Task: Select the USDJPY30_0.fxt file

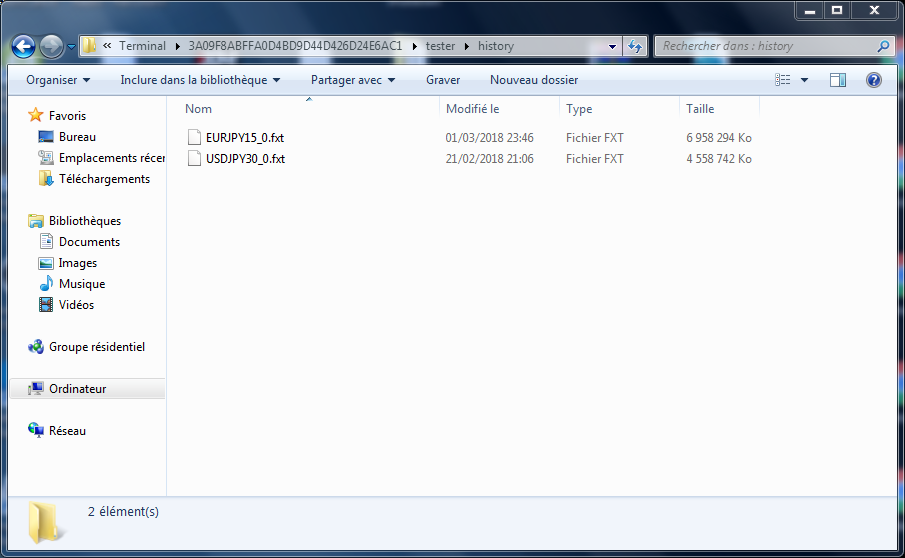Action: [245, 159]
